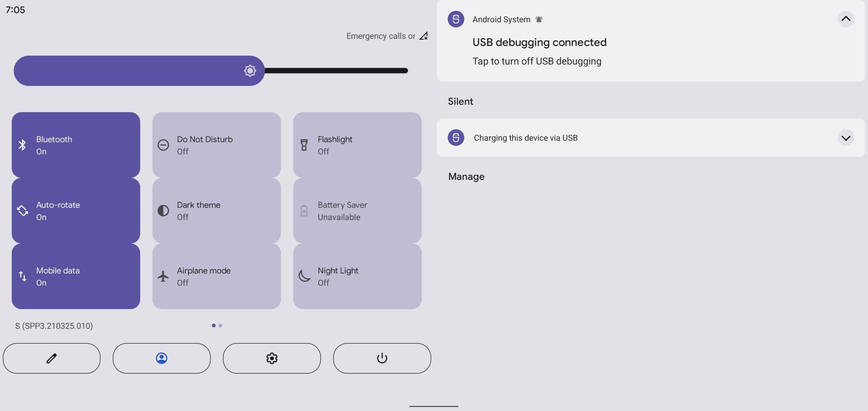Screen dimensions: 868x411
Task: Collapse the USB debugging notification chevron
Action: coord(846,19)
